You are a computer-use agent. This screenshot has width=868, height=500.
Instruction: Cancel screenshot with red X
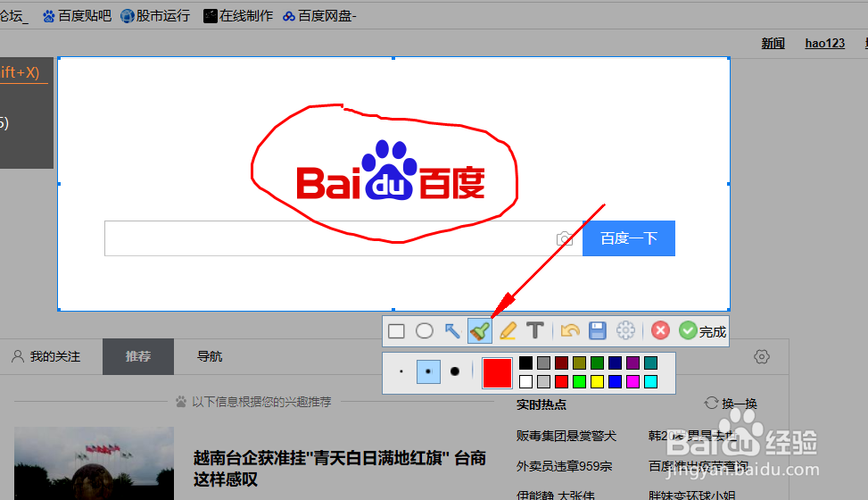click(x=660, y=331)
